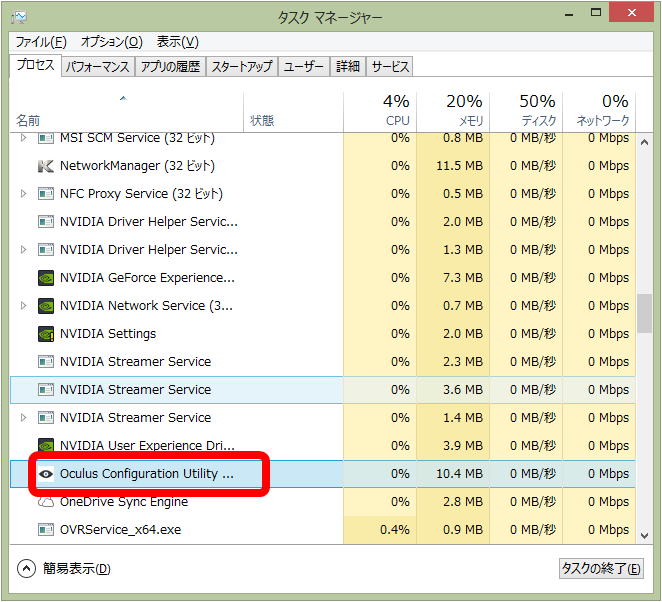Maximize the Task Manager window
This screenshot has height=602, width=662.
[596, 13]
